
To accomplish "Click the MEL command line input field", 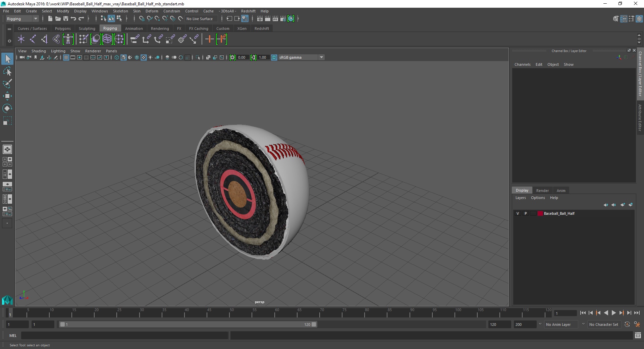I will [125, 336].
